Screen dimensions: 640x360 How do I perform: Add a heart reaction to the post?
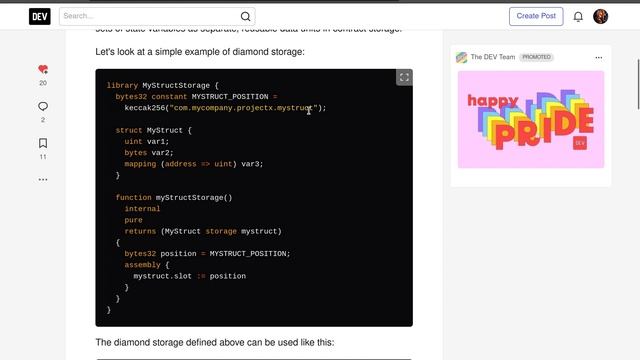[43, 69]
